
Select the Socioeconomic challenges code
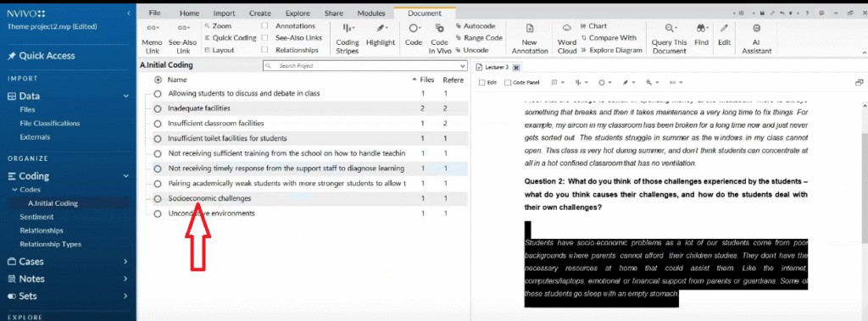(209, 198)
